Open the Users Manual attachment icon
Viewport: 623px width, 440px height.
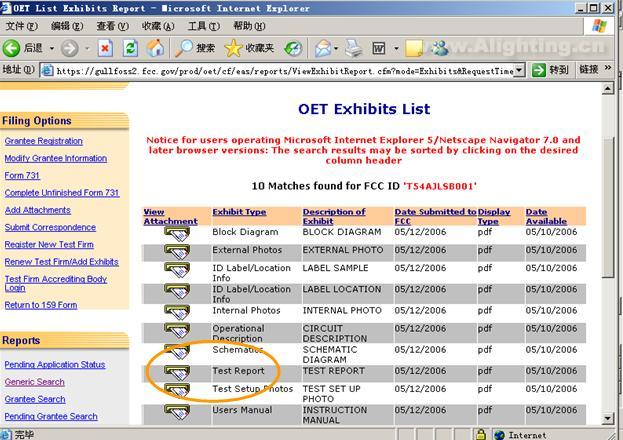click(x=177, y=411)
